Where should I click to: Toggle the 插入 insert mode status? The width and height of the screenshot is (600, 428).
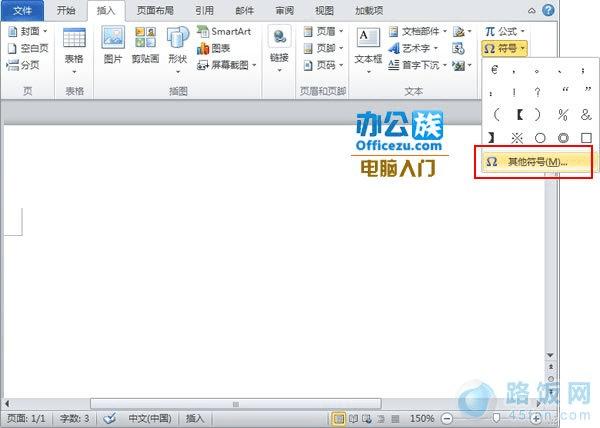tap(195, 418)
